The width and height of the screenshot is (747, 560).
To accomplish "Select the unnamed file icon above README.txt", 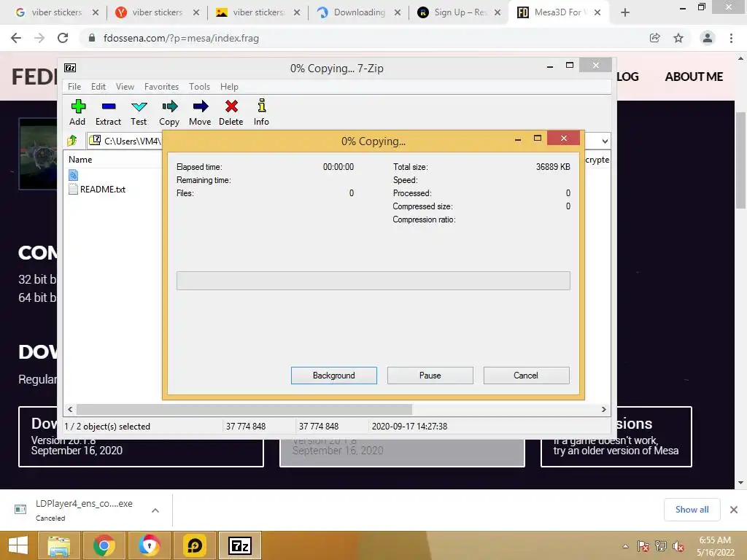I will (74, 175).
